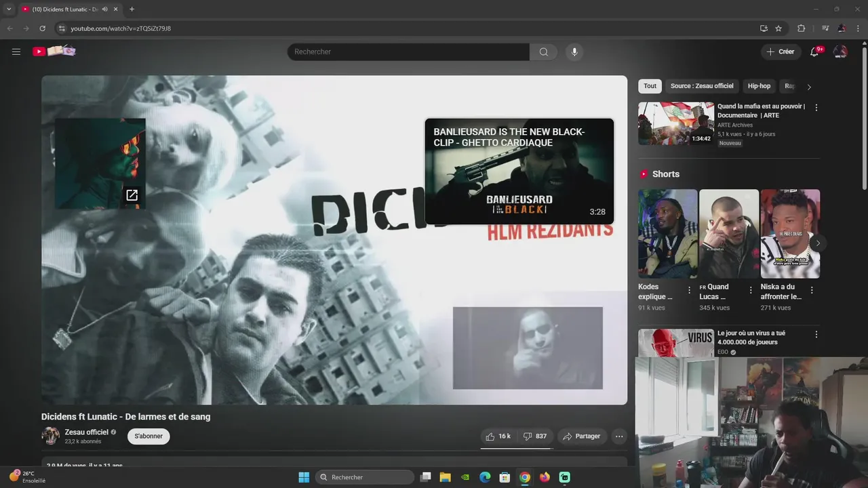Open the weather widget 26°C
Screen dimensions: 868x488
pyautogui.click(x=27, y=477)
